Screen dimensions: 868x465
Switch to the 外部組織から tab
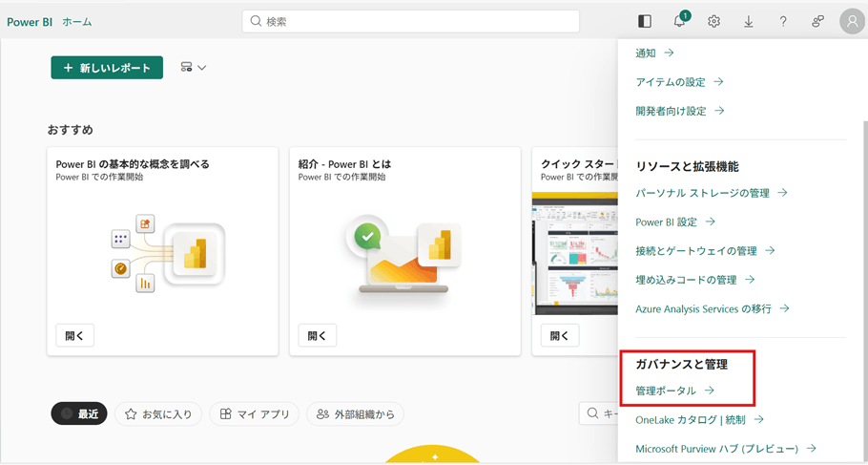coord(355,413)
